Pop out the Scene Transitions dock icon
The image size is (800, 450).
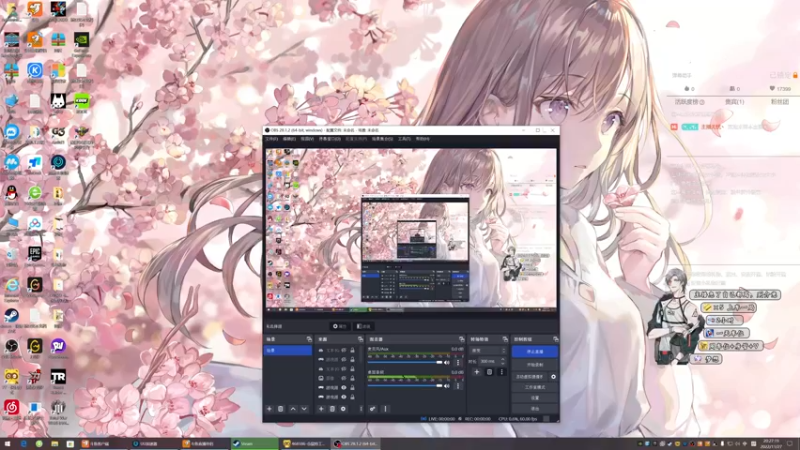point(505,339)
